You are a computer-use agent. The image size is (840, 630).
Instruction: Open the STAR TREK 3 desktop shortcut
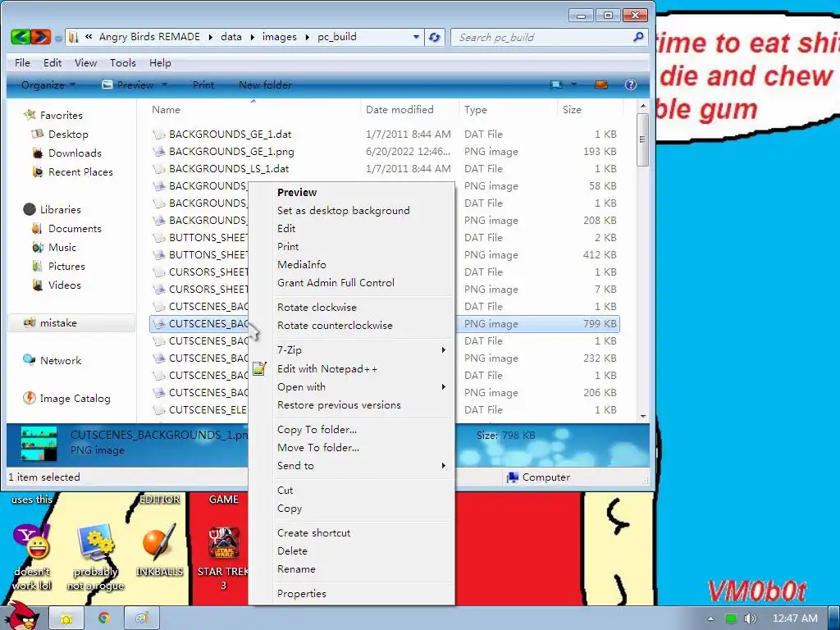click(x=223, y=557)
